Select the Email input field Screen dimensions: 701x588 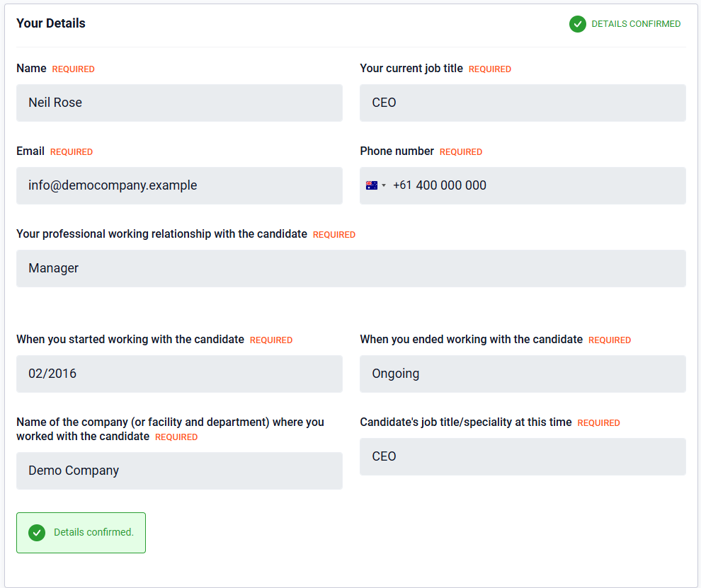(x=179, y=186)
